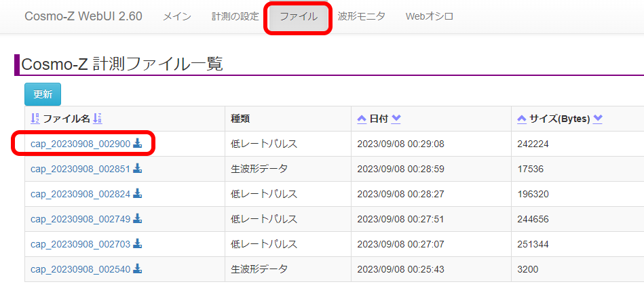Sort by 日付 using the up arrow
Image resolution: width=644 pixels, height=299 pixels.
pos(362,119)
